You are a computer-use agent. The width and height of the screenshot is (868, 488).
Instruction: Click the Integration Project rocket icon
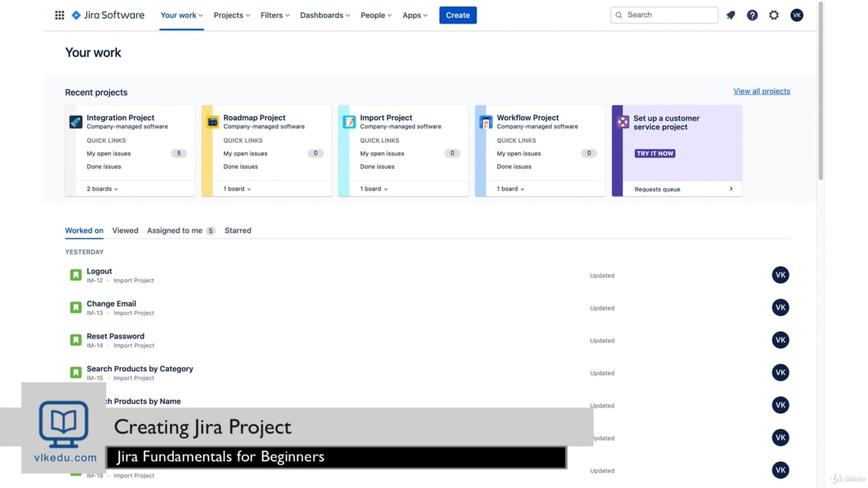(76, 122)
